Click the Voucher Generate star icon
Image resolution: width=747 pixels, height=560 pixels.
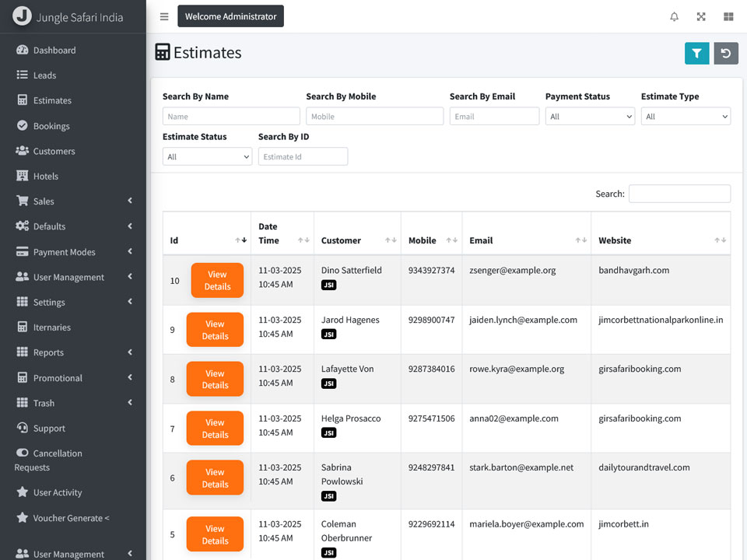click(x=23, y=518)
